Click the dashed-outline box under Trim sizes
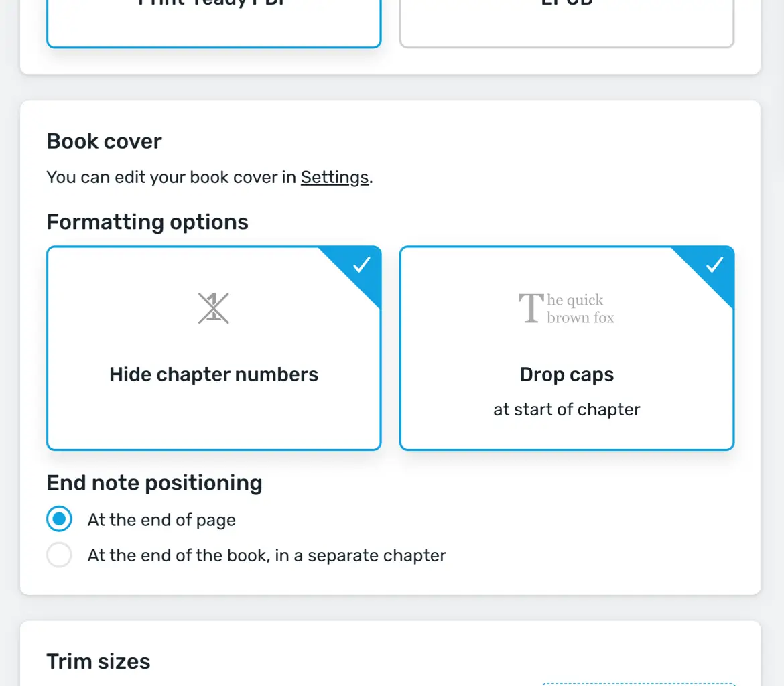784x686 pixels. point(638,683)
